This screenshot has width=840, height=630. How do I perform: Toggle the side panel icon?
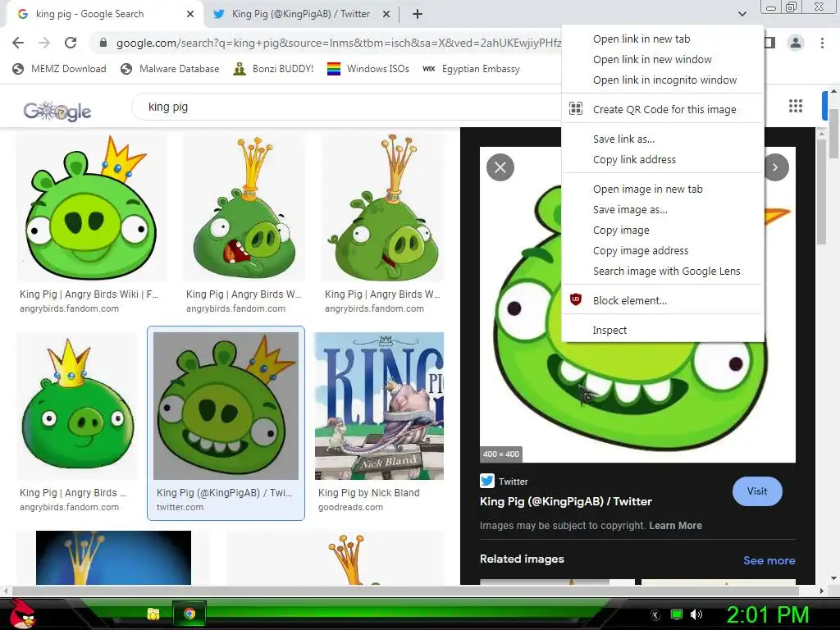pos(769,43)
